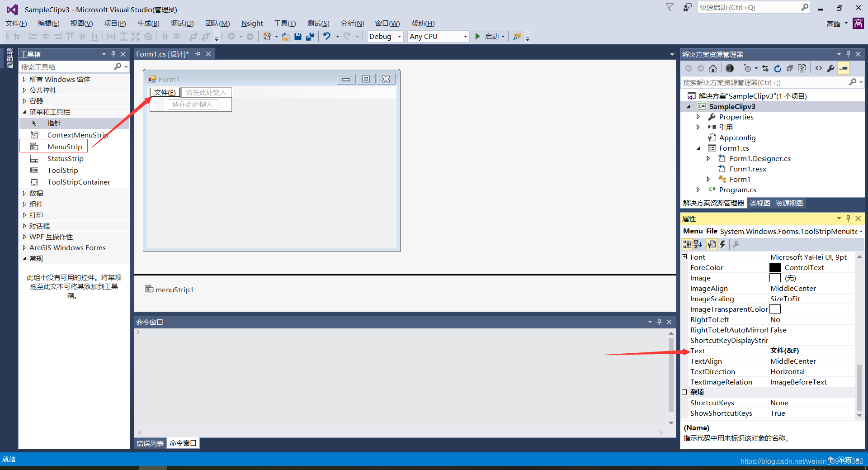Click the Show All Files icon
The width and height of the screenshot is (868, 470).
(802, 68)
